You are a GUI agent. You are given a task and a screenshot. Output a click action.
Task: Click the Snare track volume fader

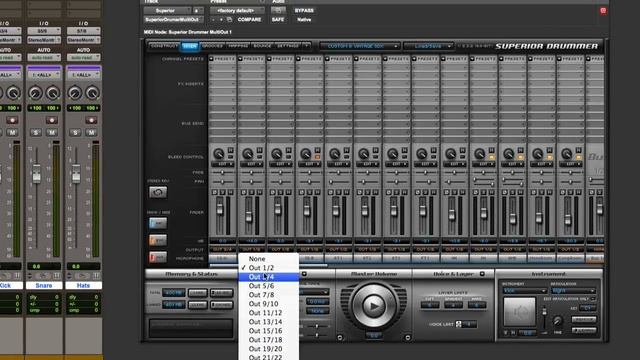(36, 173)
